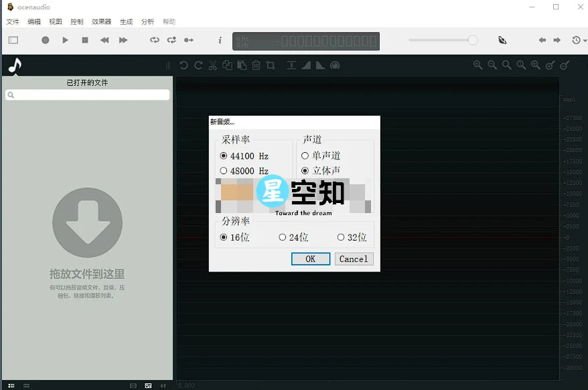Click the search field in the files panel
The image size is (588, 390).
(87, 94)
